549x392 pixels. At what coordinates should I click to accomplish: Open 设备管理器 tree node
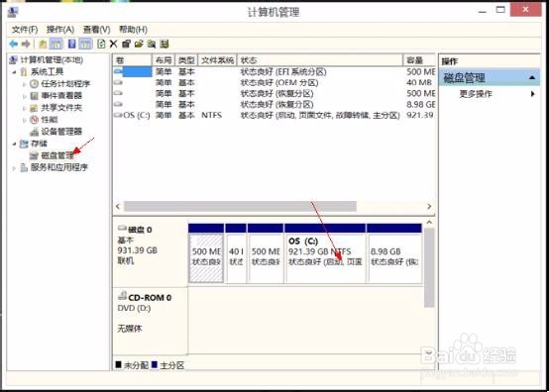[61, 132]
